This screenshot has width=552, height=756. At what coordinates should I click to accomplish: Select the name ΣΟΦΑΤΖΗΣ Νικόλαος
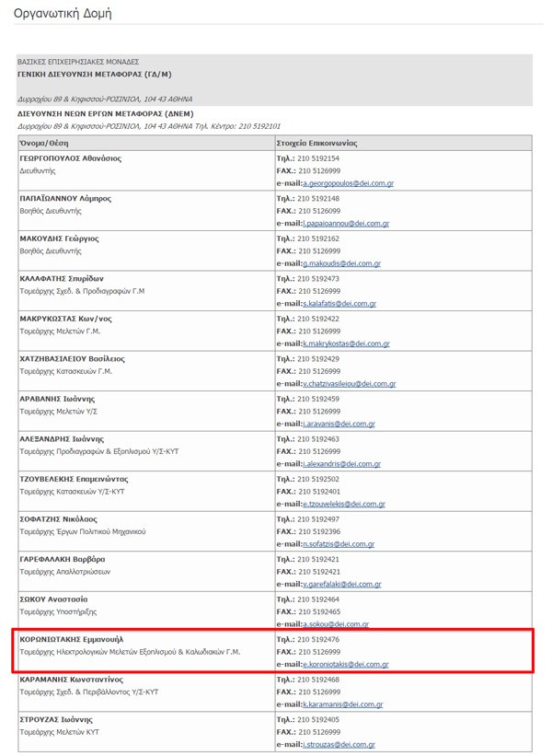click(x=58, y=518)
